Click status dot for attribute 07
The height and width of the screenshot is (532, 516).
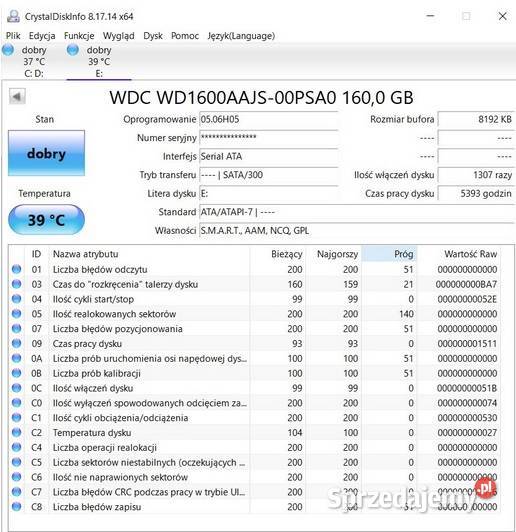click(x=16, y=328)
